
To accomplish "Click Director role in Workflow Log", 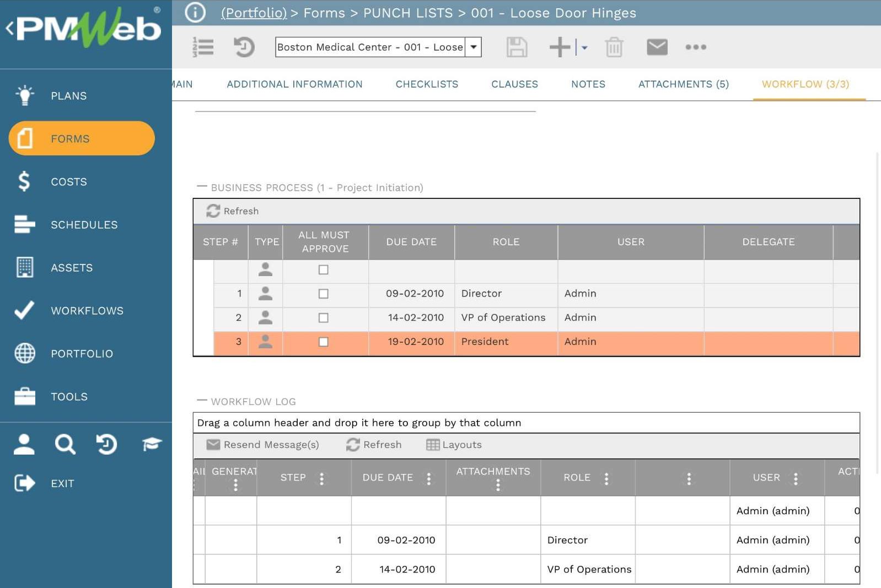I will tap(588, 540).
